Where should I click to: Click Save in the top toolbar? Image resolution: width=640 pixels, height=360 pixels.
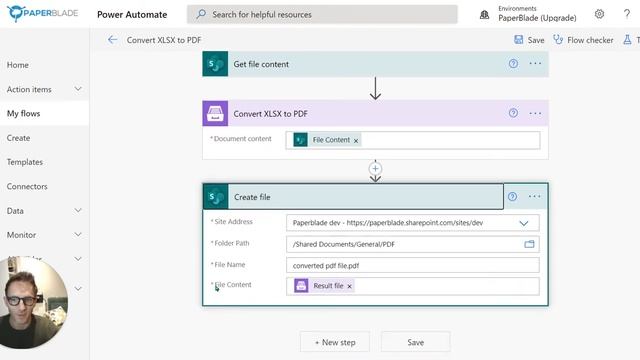[529, 40]
